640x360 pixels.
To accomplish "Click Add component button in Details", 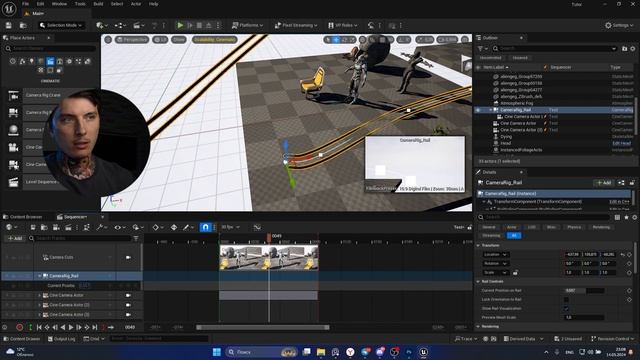I will point(604,183).
